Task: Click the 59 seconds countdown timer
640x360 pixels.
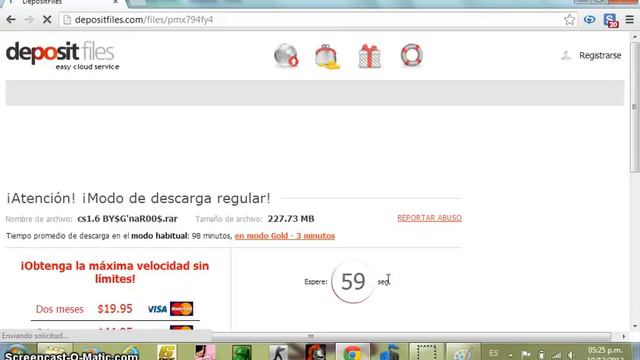Action: [353, 282]
